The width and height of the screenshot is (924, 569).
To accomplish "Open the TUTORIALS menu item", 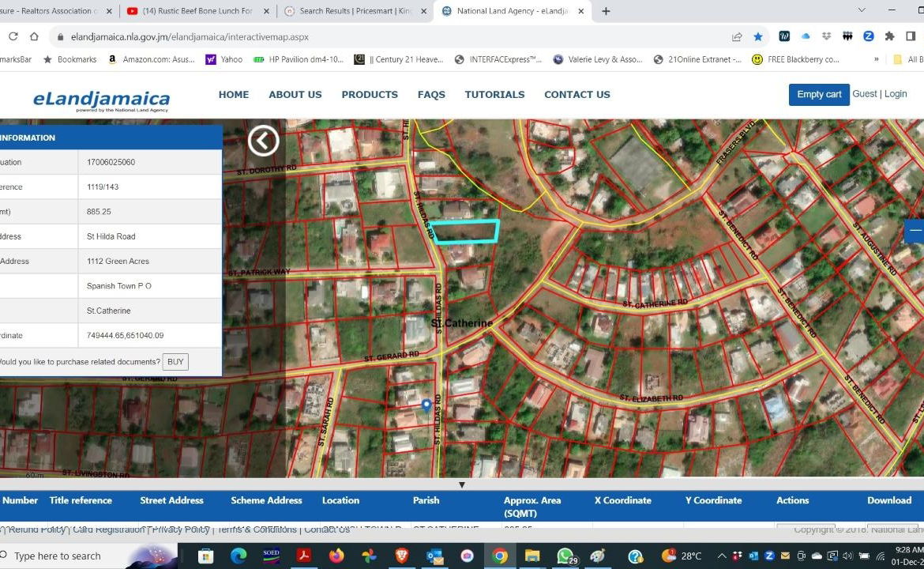I will [494, 94].
